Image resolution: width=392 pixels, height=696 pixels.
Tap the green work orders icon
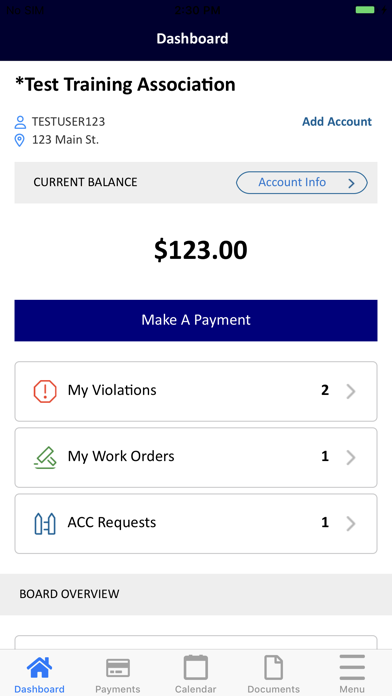click(x=45, y=457)
